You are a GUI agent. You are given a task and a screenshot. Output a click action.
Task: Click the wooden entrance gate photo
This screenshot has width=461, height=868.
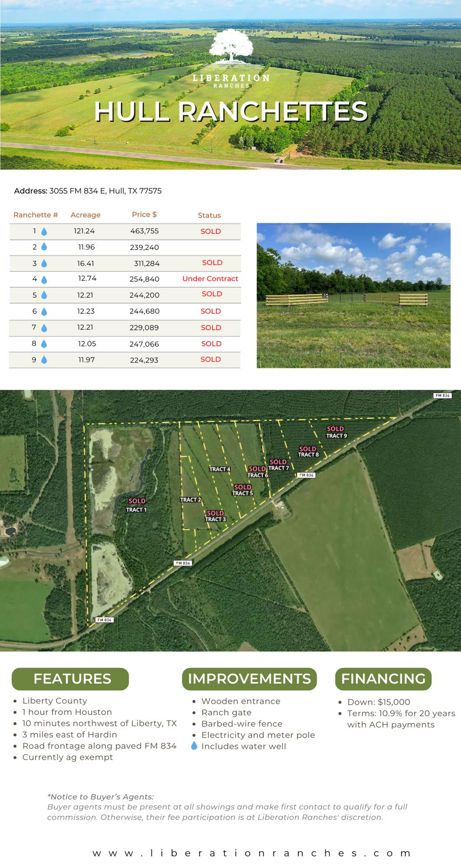tap(353, 296)
